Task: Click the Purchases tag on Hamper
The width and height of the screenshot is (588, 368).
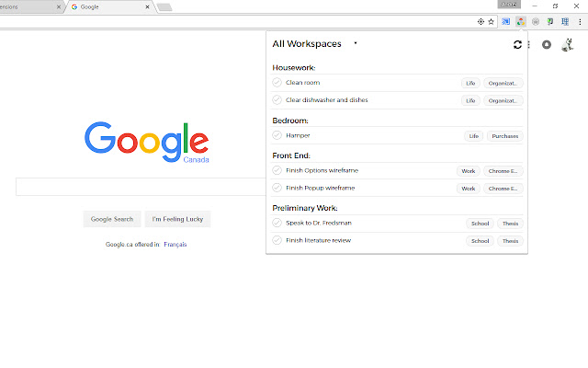Action: [504, 136]
